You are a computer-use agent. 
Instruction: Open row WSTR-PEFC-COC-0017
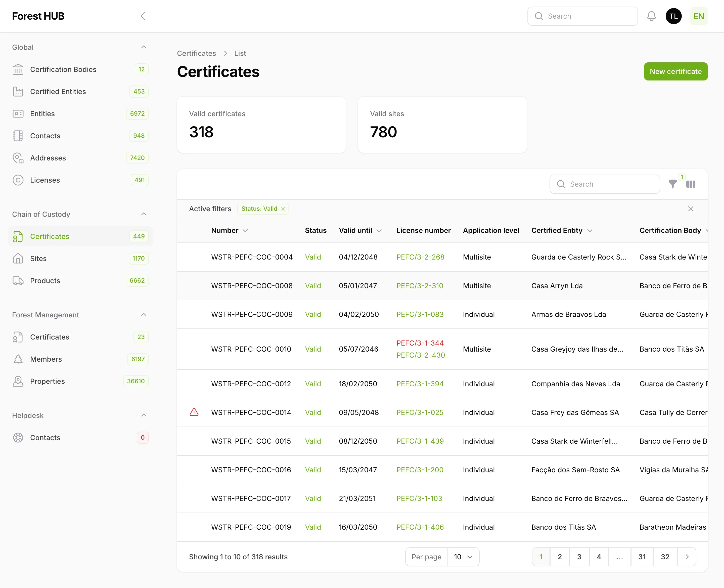click(x=442, y=498)
